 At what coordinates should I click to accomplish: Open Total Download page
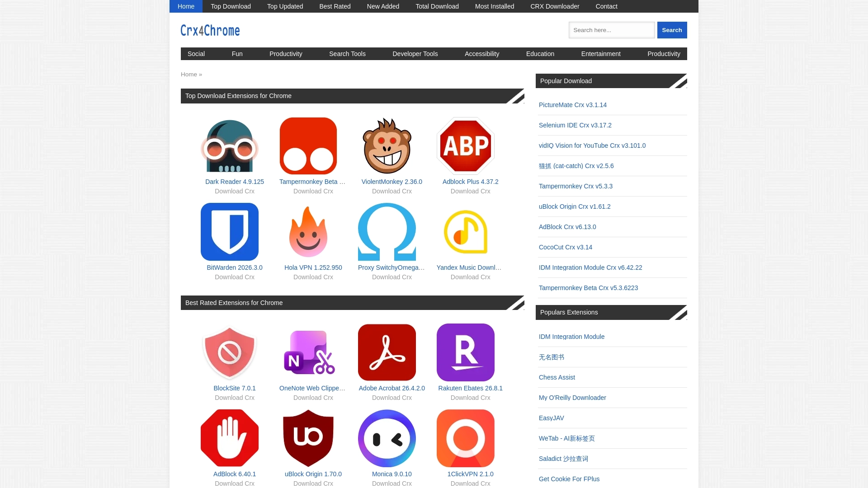437,6
